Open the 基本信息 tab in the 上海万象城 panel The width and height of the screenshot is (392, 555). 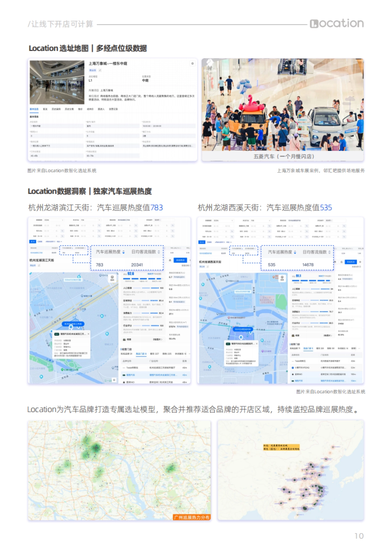click(34, 109)
